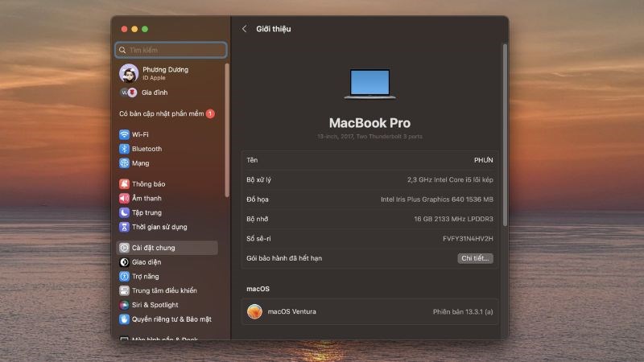
Task: Click the yellow minimize window button
Action: tap(134, 29)
